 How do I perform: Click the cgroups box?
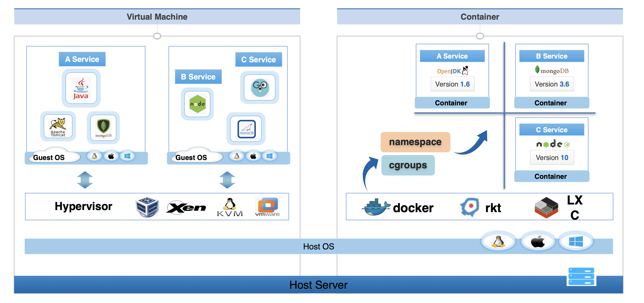click(x=408, y=165)
